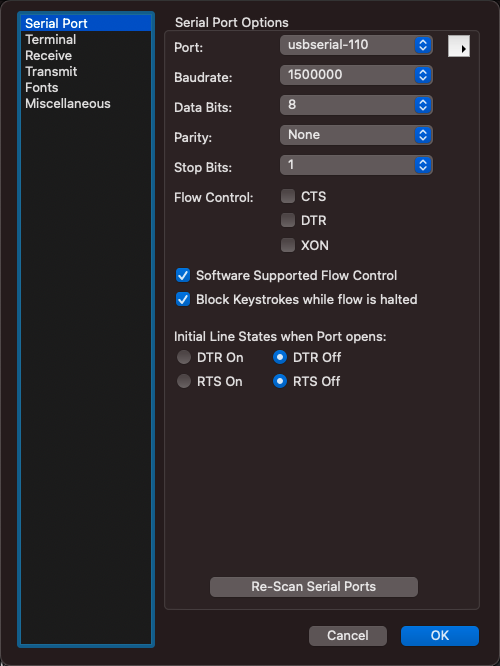Click the Parity: label
500x666 pixels.
(193, 138)
